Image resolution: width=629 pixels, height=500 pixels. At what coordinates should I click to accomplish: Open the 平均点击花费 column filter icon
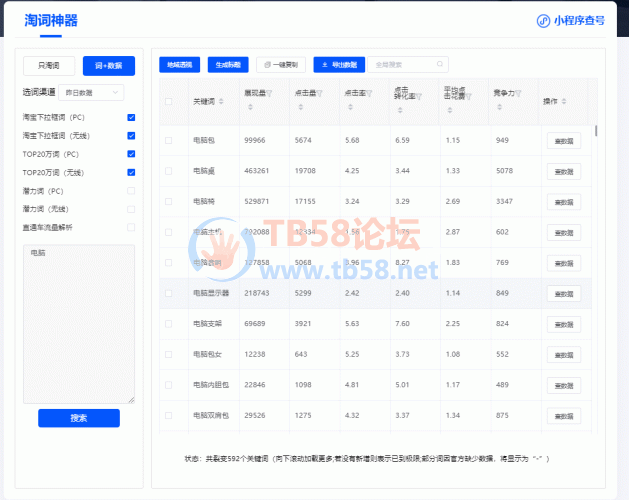point(469,97)
